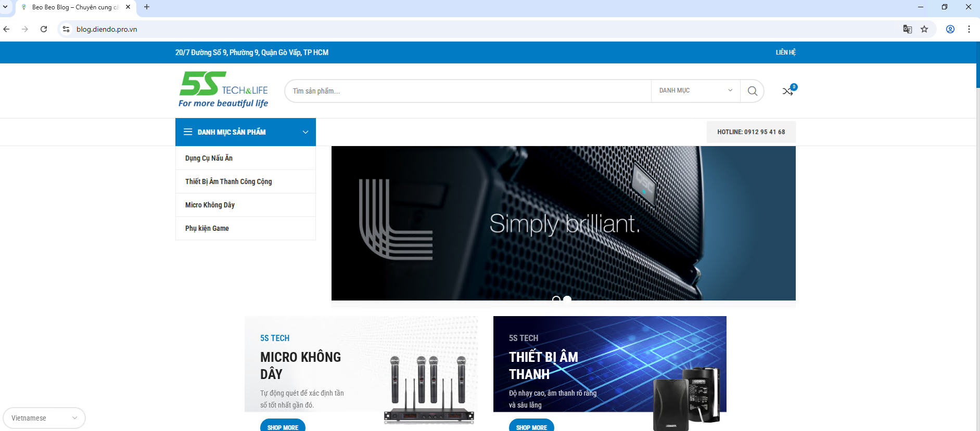The width and height of the screenshot is (980, 431).
Task: Click the 5S Tech&Life logo
Action: 223,89
